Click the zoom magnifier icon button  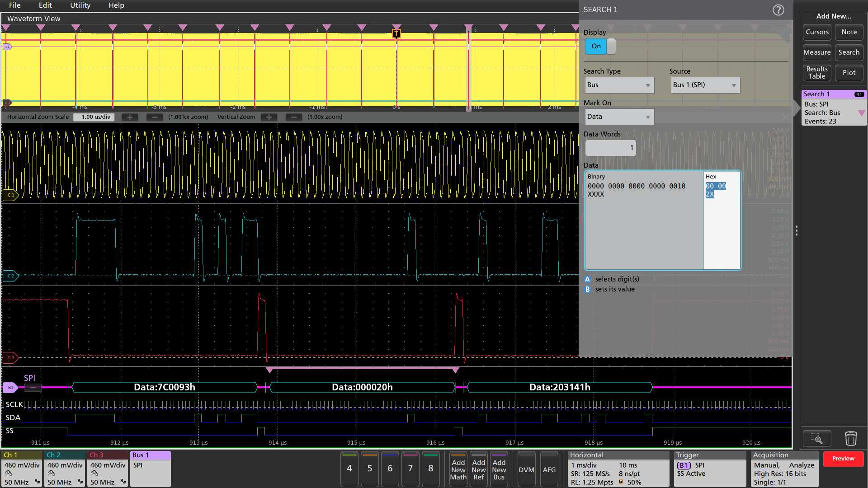point(816,438)
